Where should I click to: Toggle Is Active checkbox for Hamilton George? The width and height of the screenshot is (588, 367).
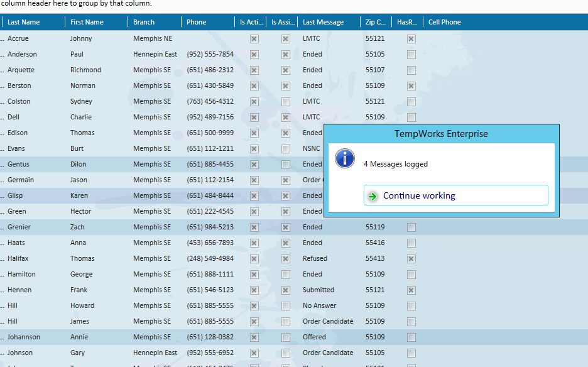254,275
